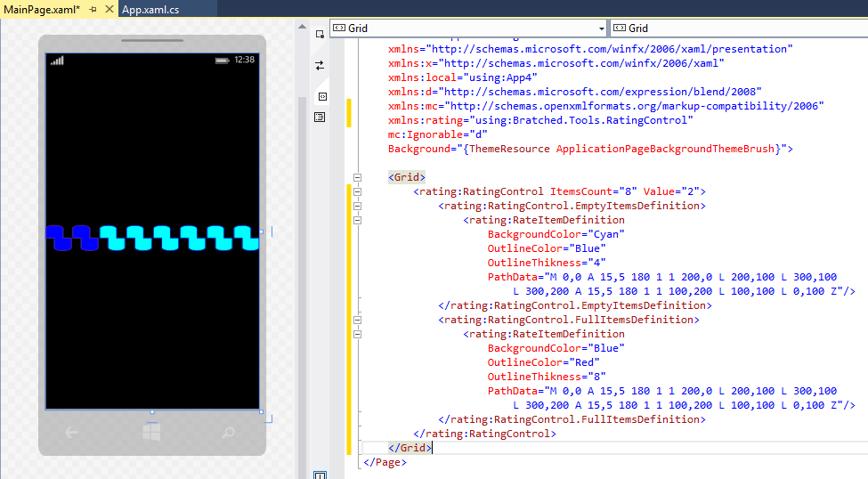Click the closing </rating:RatingControl> tag
The height and width of the screenshot is (479, 868).
484,434
